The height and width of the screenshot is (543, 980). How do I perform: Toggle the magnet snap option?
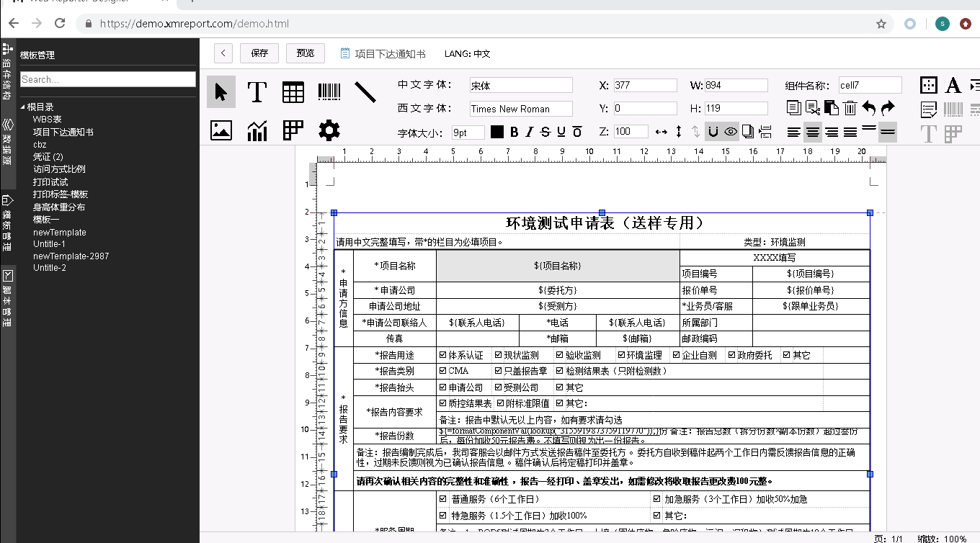(713, 132)
